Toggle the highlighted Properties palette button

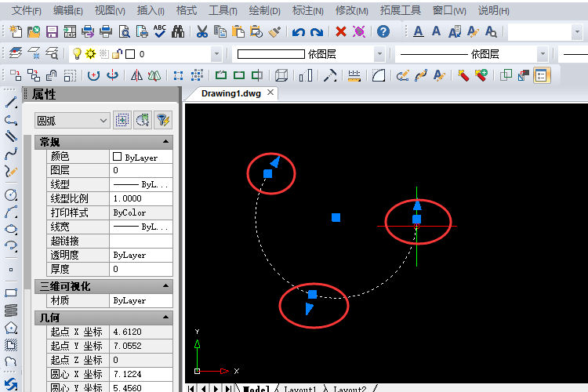(542, 75)
